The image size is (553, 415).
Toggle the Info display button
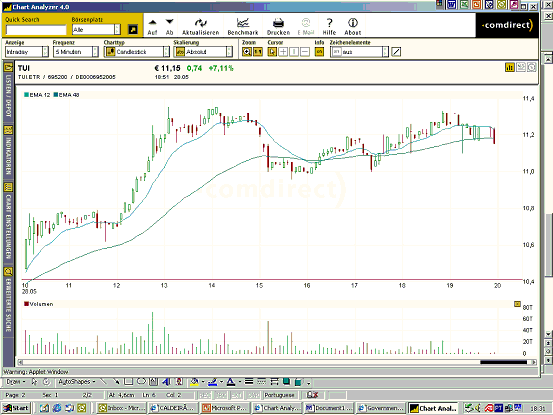coord(319,52)
